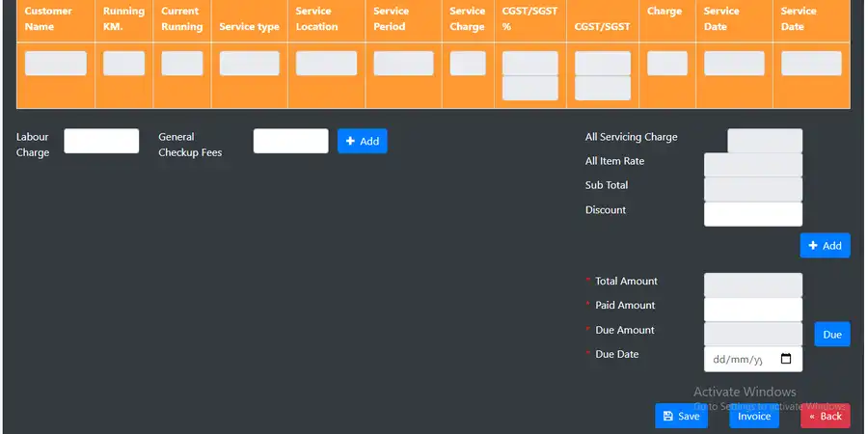Select the Service Period input field

point(403,64)
